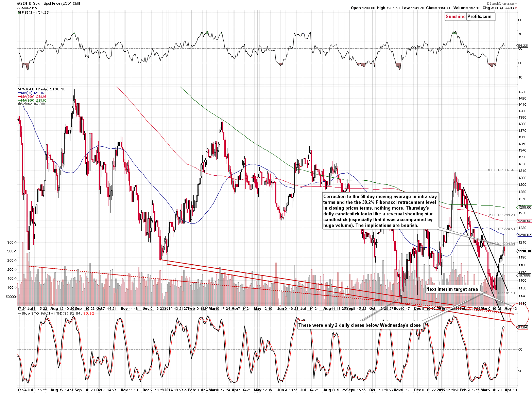Click the '50.0%: 1224.53' Fibonacci label
Screen dimensions: 532x393
click(502, 229)
